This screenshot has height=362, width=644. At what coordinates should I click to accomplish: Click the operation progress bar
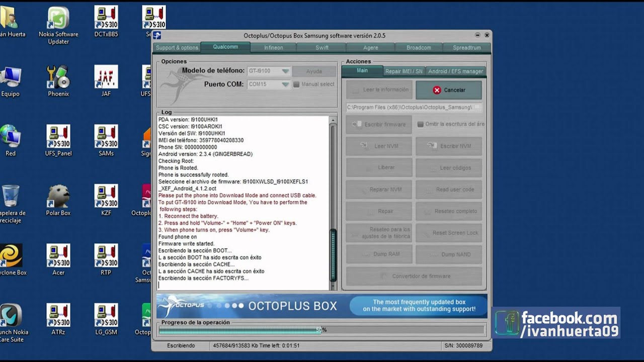(x=321, y=330)
